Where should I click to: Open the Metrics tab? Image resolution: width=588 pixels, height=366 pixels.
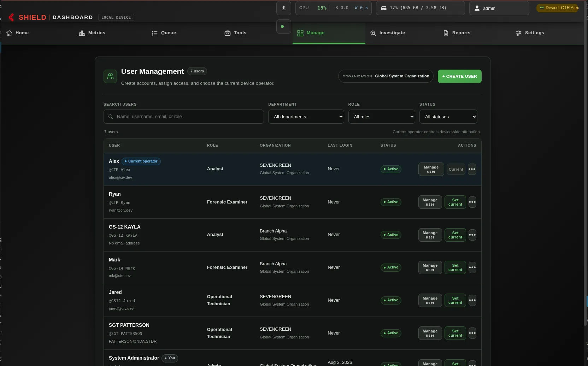pos(92,33)
